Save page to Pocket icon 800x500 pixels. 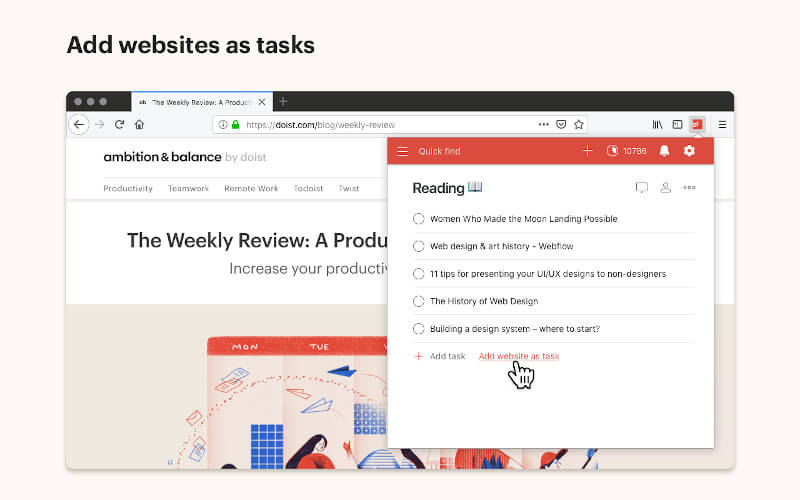coord(561,124)
